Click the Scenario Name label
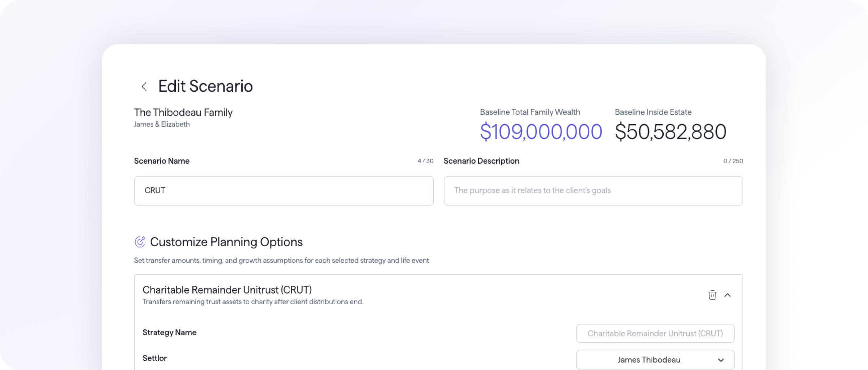The image size is (868, 370). [162, 161]
